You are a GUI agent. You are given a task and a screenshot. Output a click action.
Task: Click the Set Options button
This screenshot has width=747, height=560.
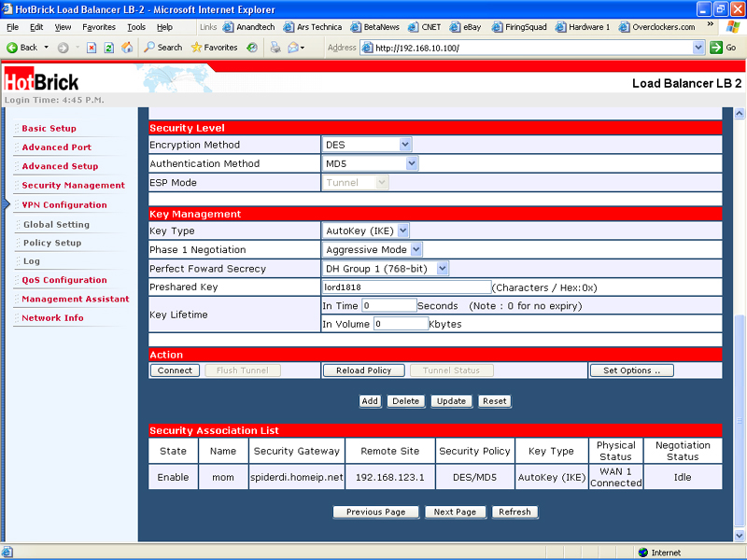coord(632,371)
